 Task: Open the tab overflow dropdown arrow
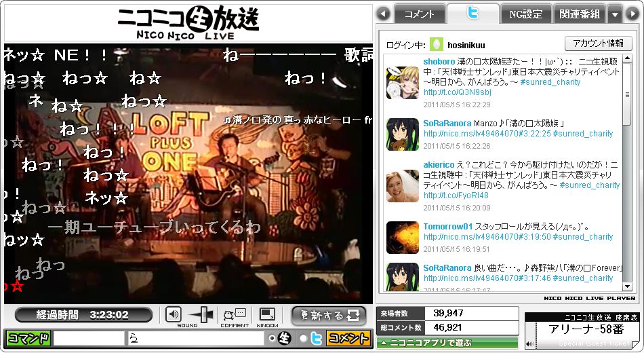614,15
